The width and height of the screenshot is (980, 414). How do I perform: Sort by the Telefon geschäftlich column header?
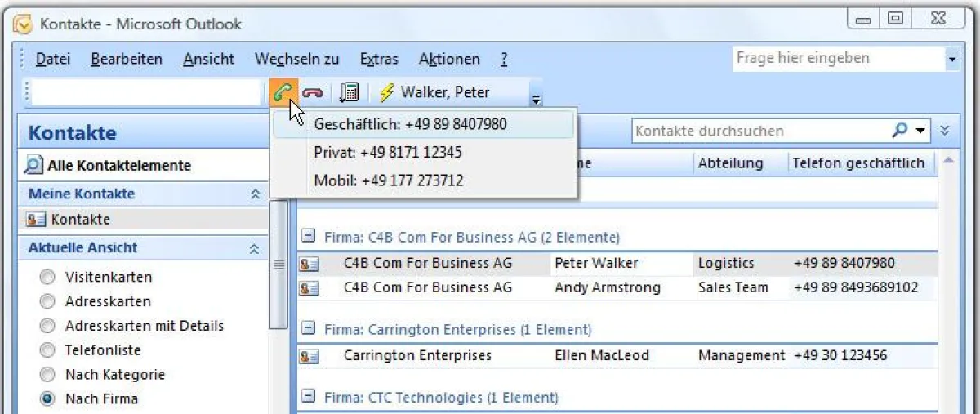pyautogui.click(x=862, y=163)
